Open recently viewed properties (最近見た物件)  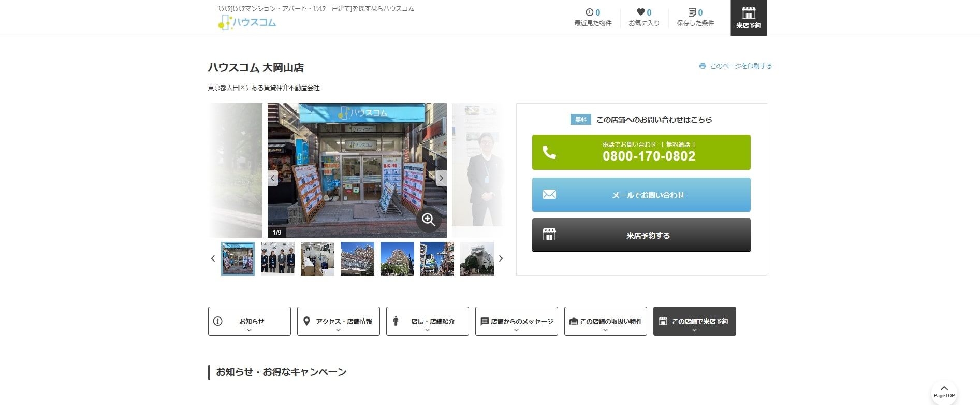pos(593,18)
